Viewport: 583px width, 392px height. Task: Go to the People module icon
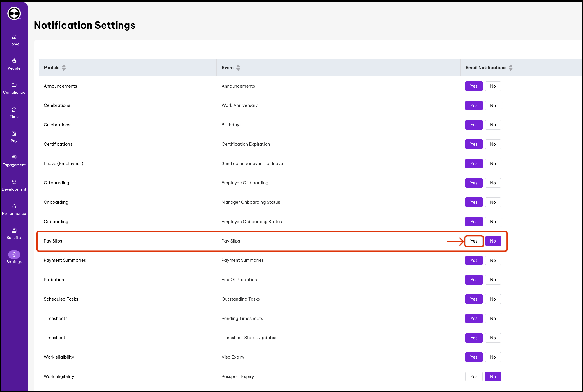point(14,61)
